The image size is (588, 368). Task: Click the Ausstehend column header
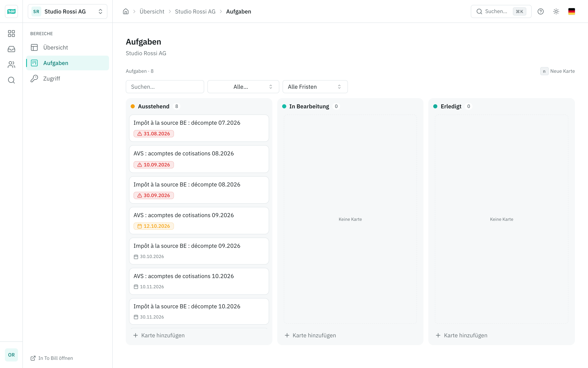(x=154, y=106)
